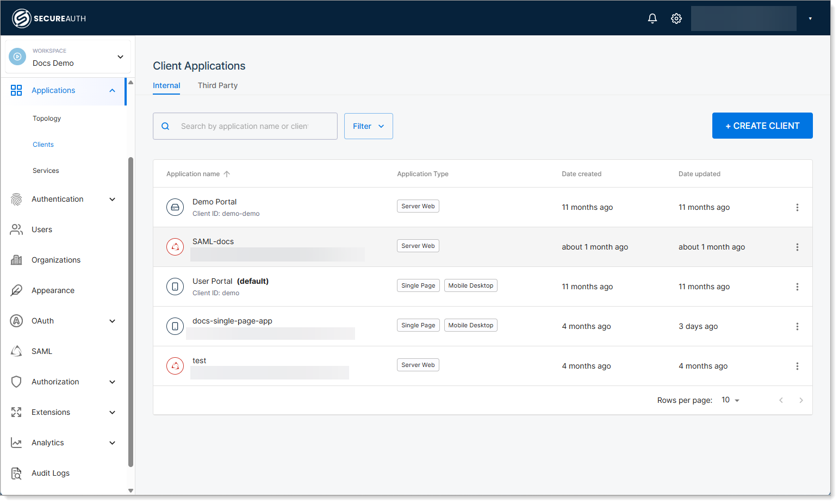Click the Mobile Desktop tag in User Portal row
Viewport: 839px width, 504px height.
coord(471,285)
